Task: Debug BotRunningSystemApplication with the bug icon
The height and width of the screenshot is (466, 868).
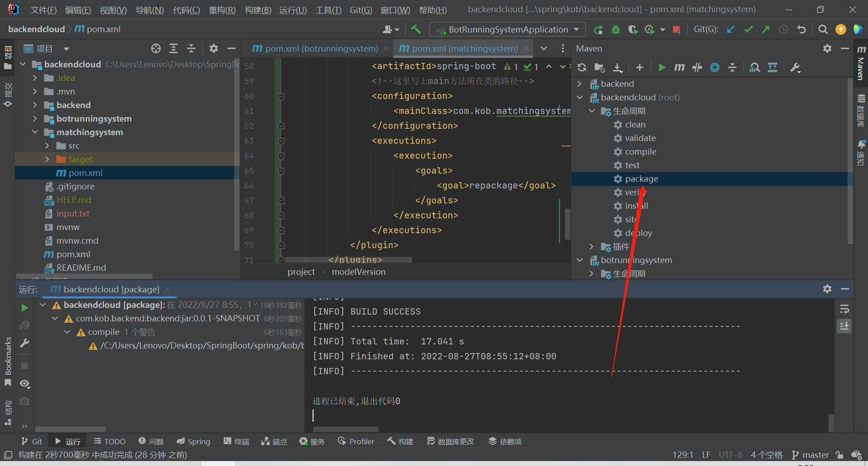Action: tap(615, 29)
